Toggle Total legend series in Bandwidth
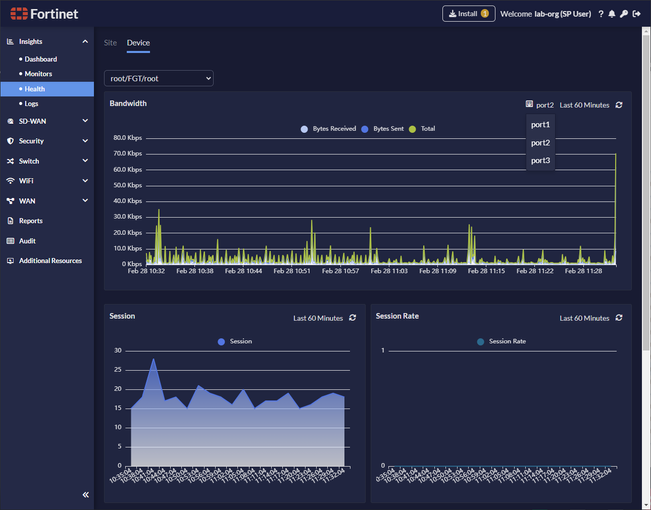The image size is (651, 510). (x=422, y=129)
